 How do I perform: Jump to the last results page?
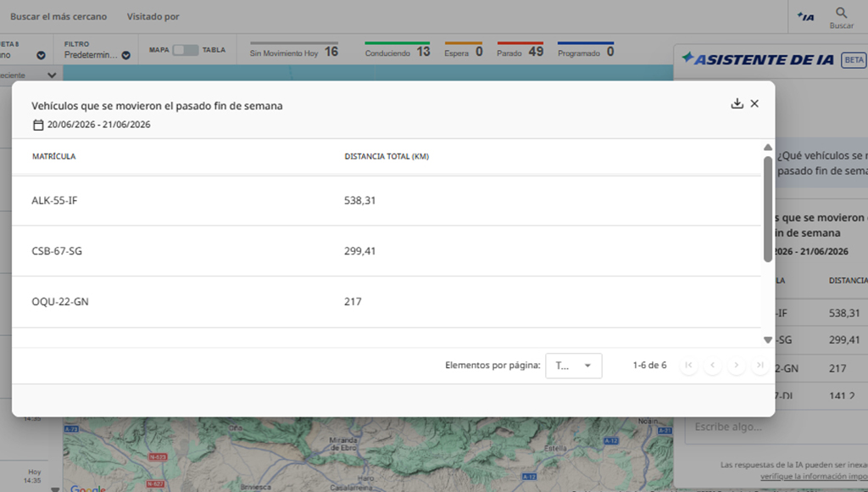[x=760, y=365]
